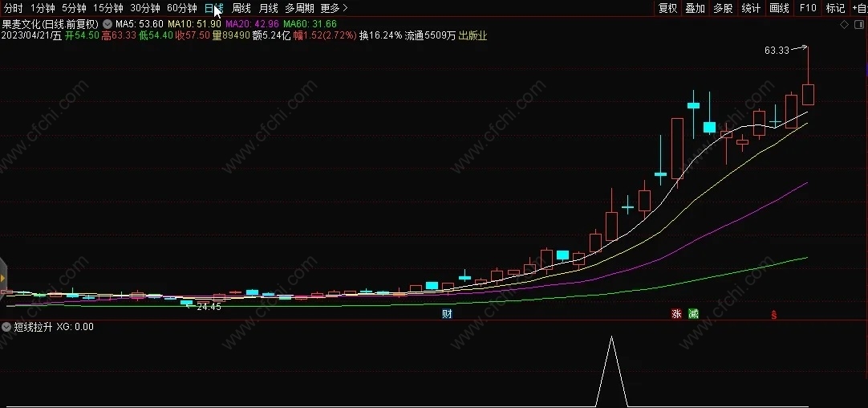Click the 额5.24亿 turnover amount
The height and width of the screenshot is (408, 868).
point(271,36)
